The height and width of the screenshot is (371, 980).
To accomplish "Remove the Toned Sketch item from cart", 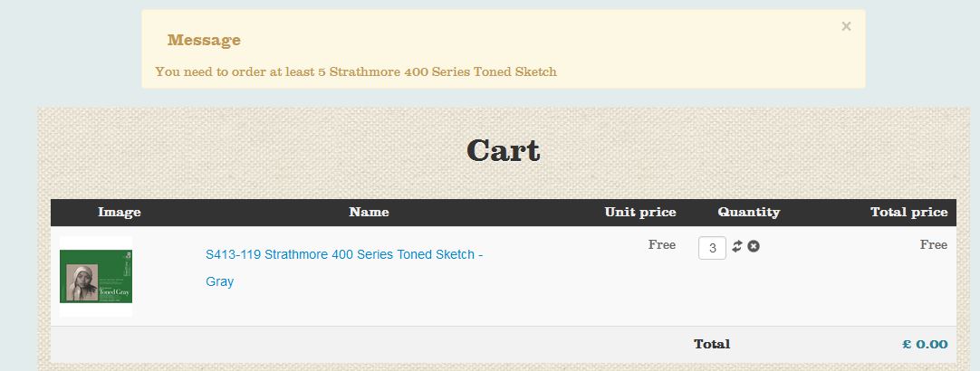I will pos(754,246).
